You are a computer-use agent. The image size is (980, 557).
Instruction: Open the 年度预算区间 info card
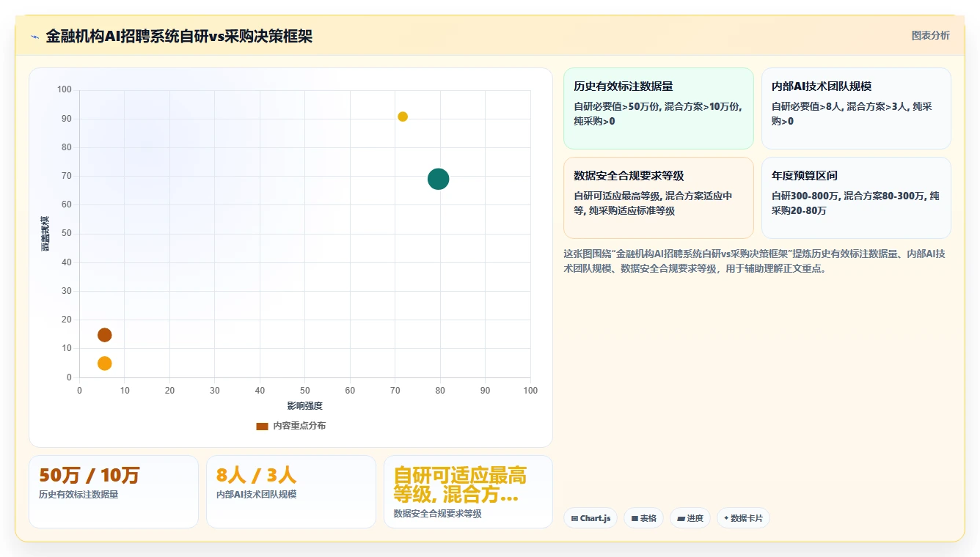[x=856, y=198]
